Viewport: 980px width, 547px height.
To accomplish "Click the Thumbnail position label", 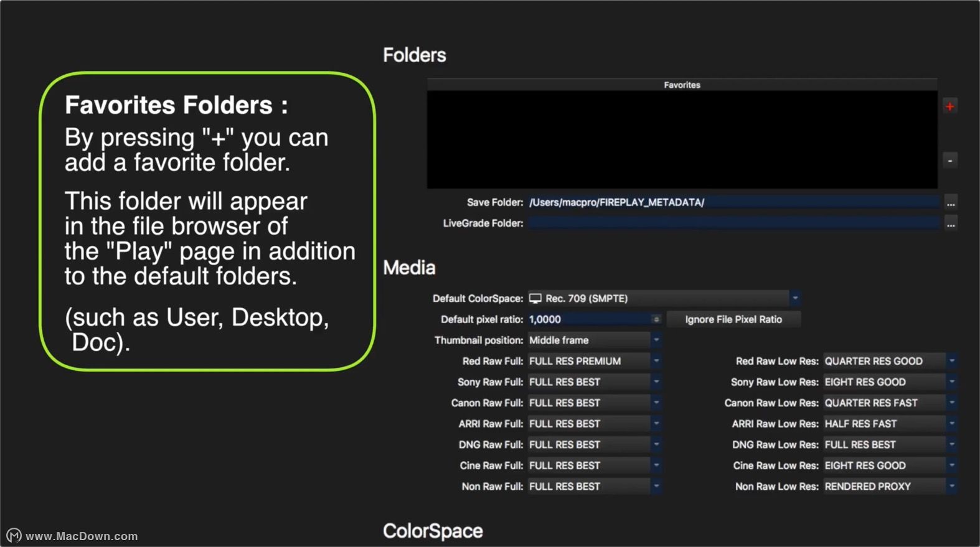I will 479,340.
